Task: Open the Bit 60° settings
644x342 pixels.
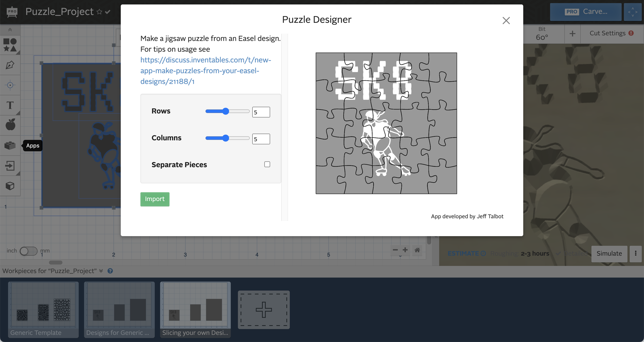Action: click(542, 34)
